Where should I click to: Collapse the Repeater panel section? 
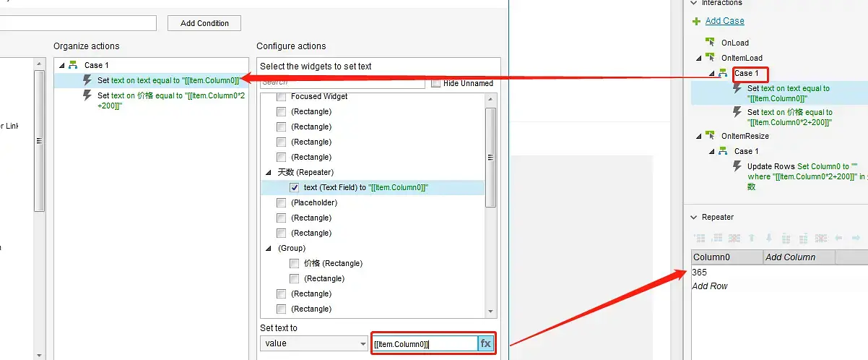695,217
